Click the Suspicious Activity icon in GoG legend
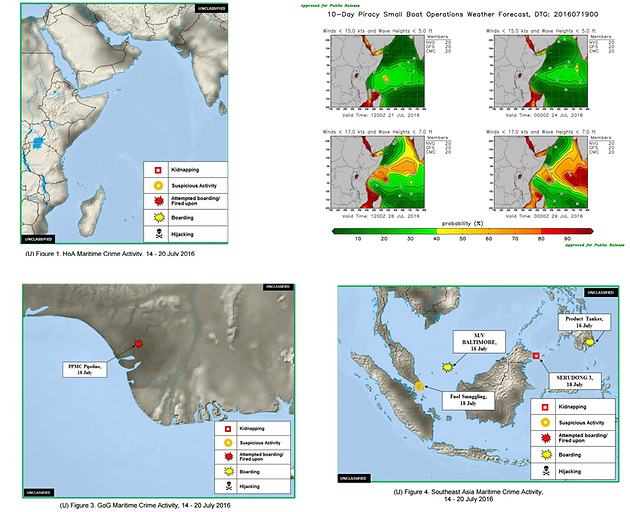 [x=228, y=443]
